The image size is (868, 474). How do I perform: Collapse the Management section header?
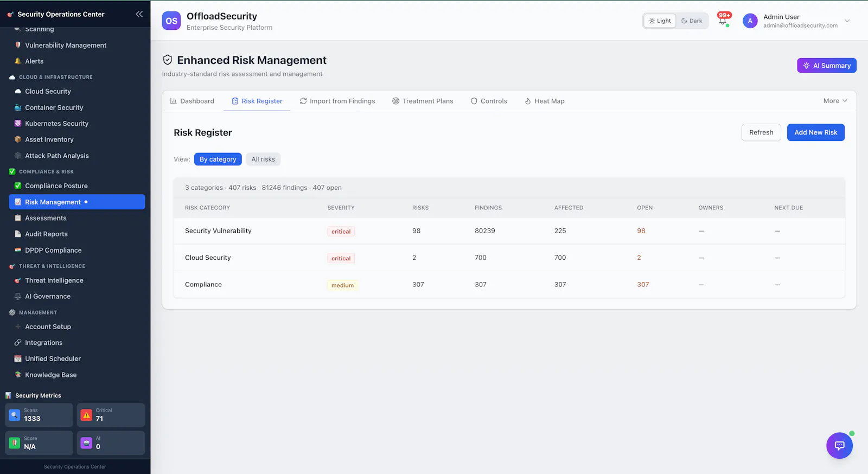click(x=33, y=312)
